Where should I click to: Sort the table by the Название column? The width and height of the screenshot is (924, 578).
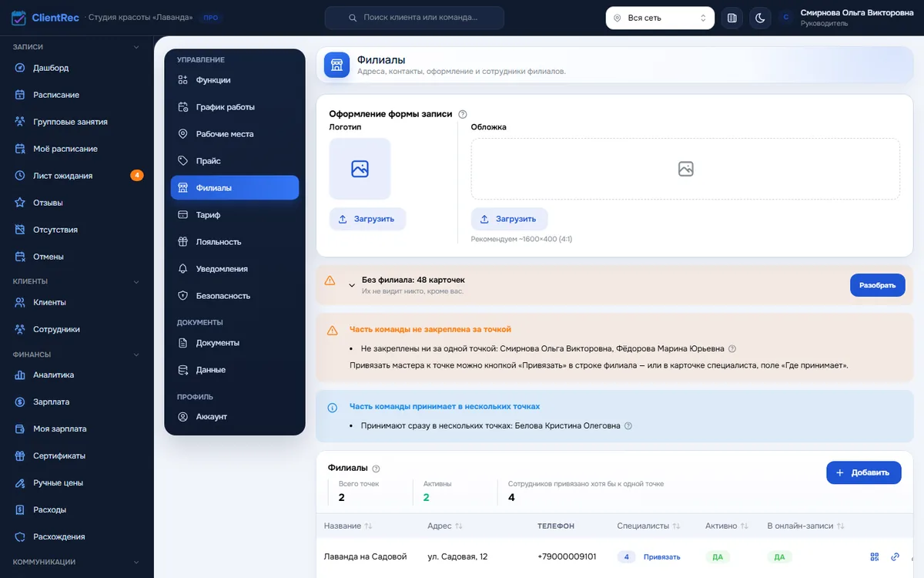point(348,526)
